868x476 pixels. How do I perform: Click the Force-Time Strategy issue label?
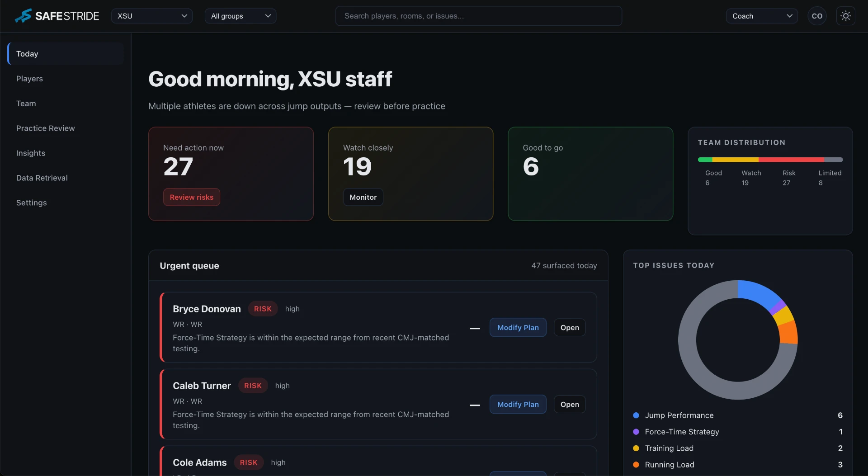click(682, 432)
